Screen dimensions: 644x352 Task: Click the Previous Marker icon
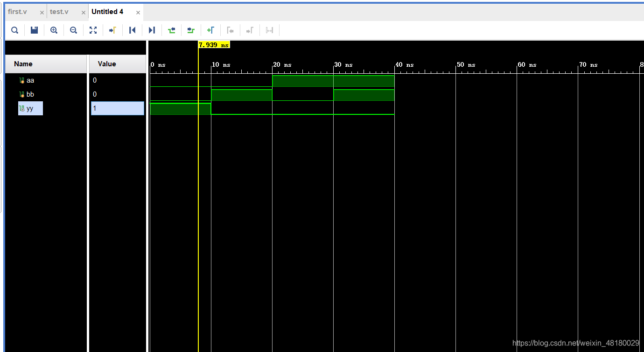coord(230,30)
